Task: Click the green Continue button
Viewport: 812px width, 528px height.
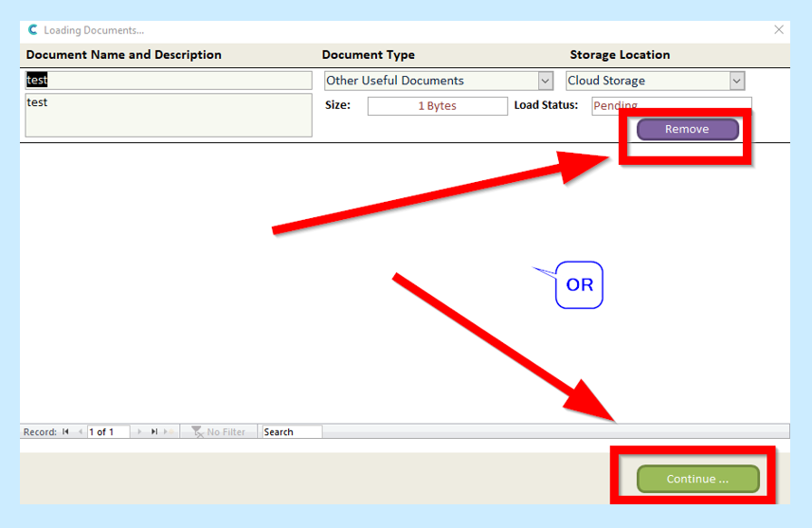Action: pos(697,479)
